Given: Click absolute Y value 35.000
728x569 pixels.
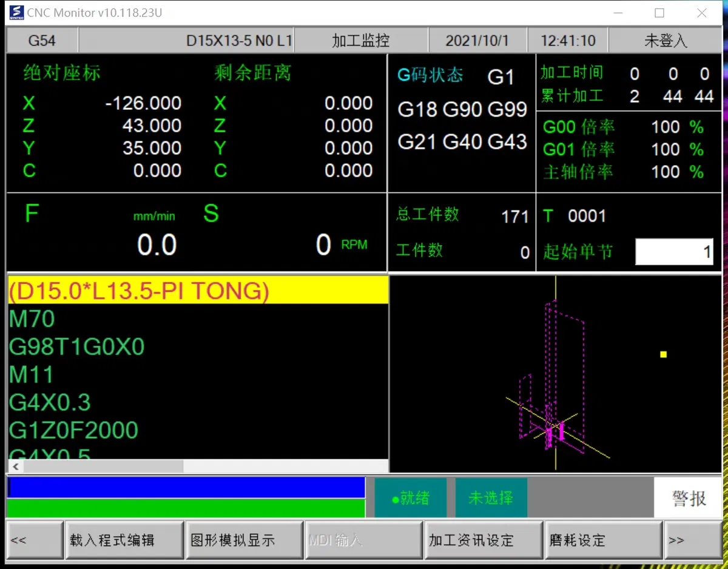Looking at the screenshot, I should pos(152,148).
